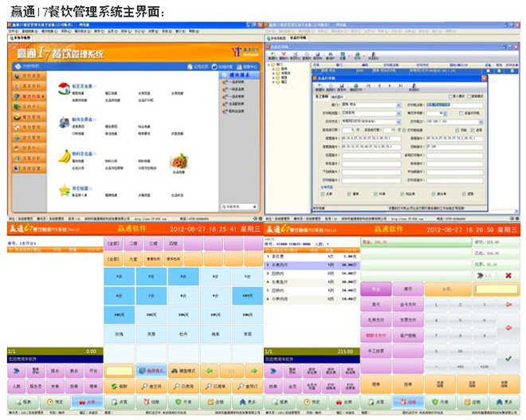The width and height of the screenshot is (526, 420).
Task: Close the printer settings dialog with the red X
Action: click(x=484, y=78)
